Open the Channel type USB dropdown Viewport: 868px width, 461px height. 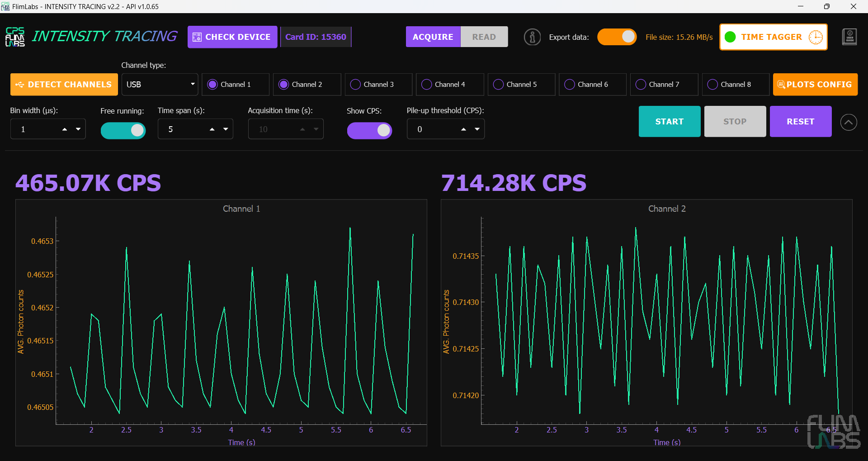click(x=160, y=85)
